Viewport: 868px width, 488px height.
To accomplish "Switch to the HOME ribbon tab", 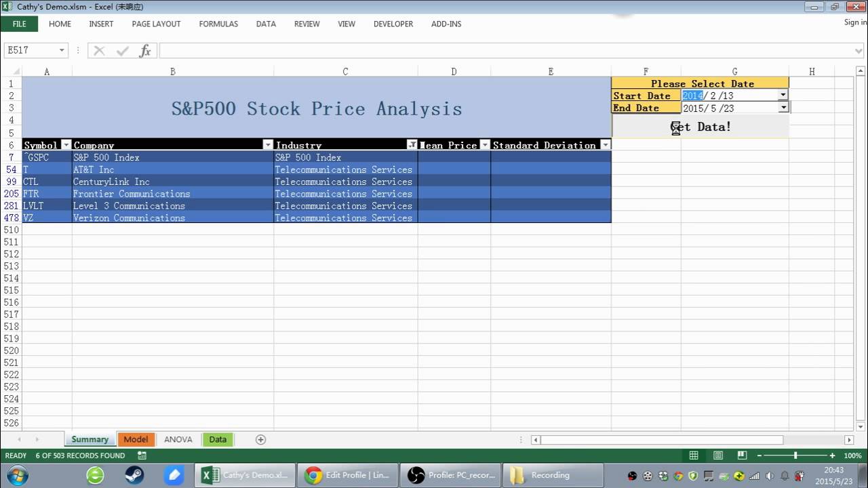I will [x=60, y=24].
